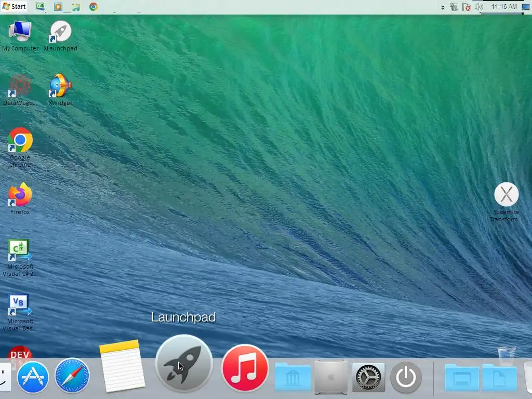532x399 pixels.
Task: Open file explorer from quick launch bar
Action: [x=76, y=7]
